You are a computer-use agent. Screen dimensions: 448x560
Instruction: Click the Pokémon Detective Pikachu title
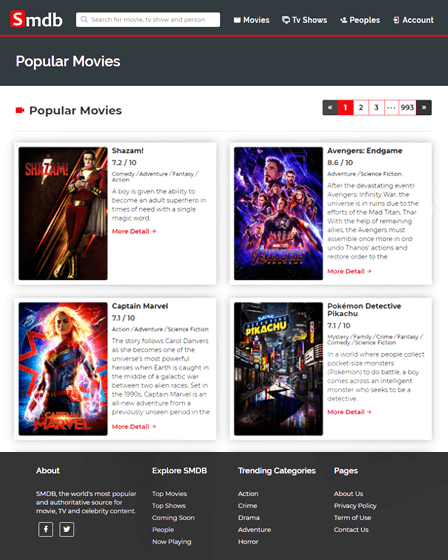click(364, 310)
